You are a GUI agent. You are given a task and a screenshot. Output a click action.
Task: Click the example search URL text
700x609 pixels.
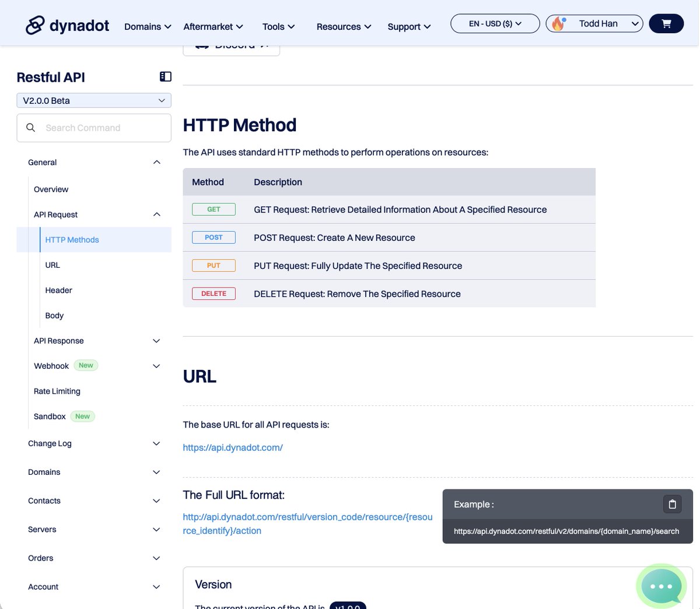(566, 531)
